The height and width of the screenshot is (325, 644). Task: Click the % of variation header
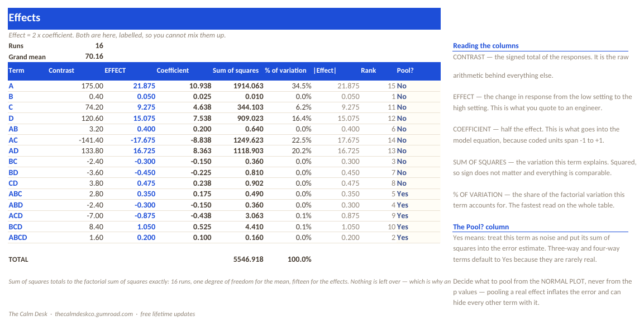pyautogui.click(x=285, y=70)
